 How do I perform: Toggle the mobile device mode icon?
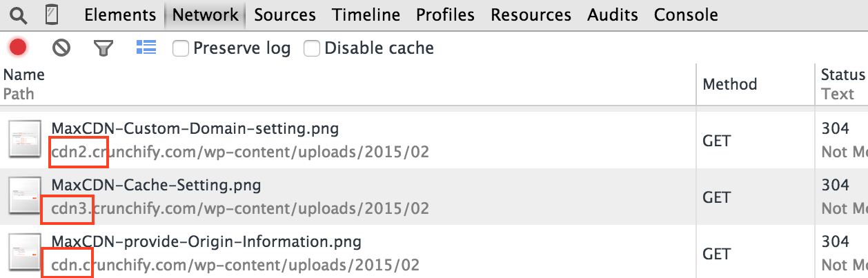pos(50,14)
